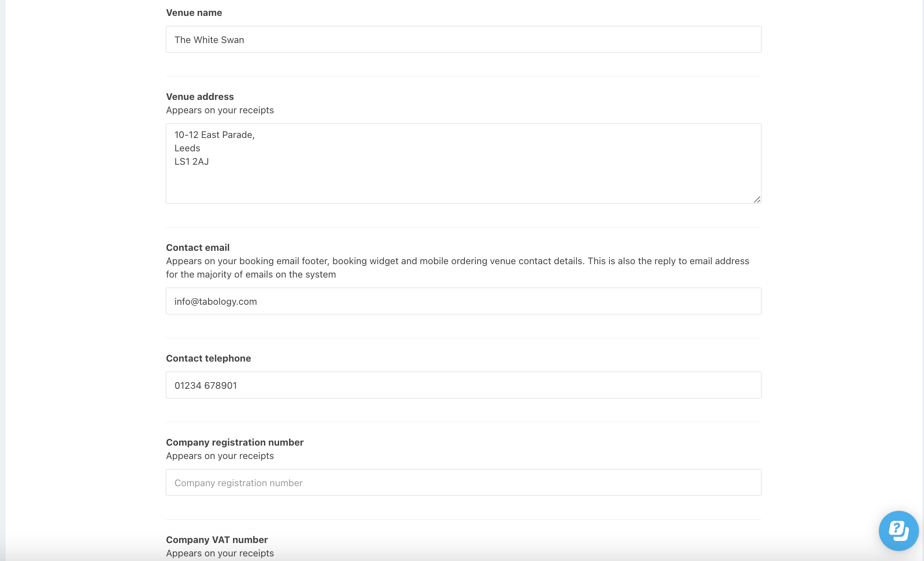Screen dimensions: 924x561
Task: Place cursor on the Leeds address line
Action: coord(187,148)
